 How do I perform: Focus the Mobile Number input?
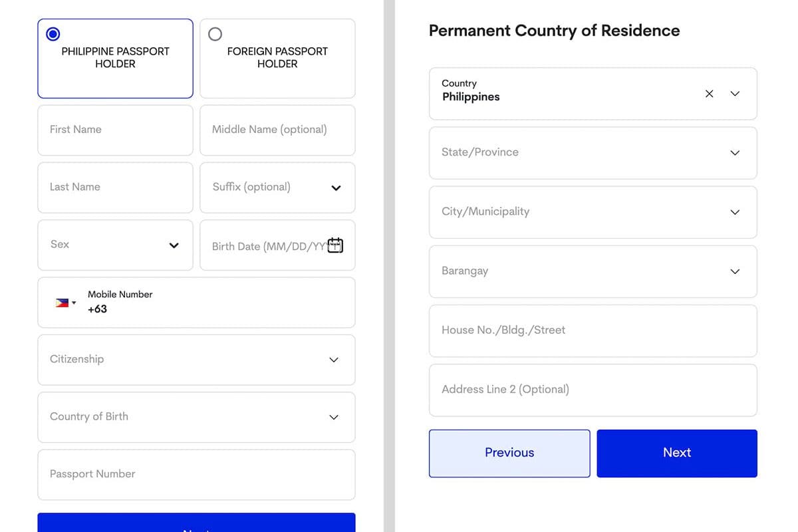213,309
